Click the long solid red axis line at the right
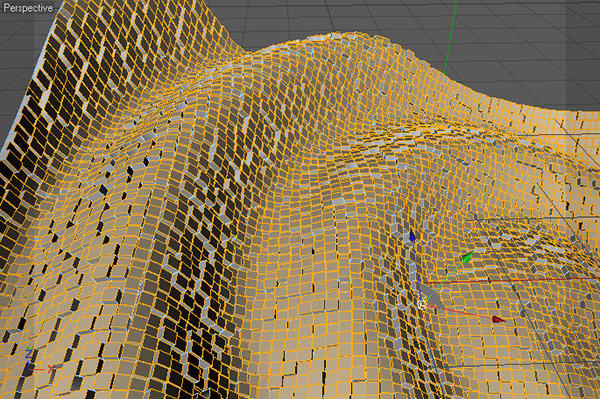The image size is (600, 399). (511, 281)
